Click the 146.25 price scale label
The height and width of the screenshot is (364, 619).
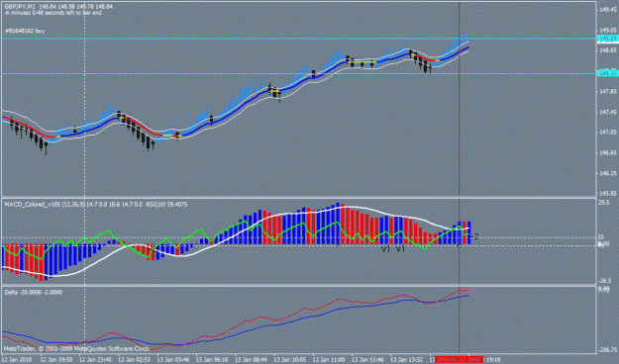608,173
